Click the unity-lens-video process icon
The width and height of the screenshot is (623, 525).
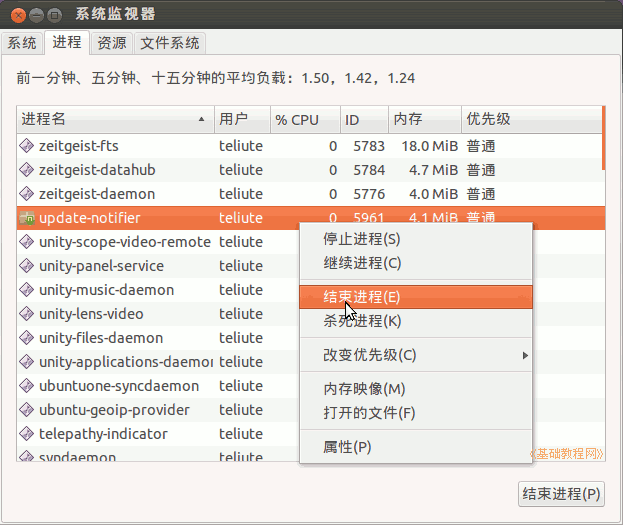tap(27, 314)
